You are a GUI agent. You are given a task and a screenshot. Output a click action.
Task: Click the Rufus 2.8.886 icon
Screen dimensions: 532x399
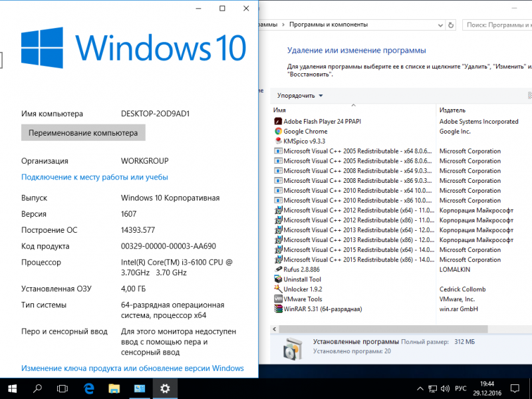278,269
